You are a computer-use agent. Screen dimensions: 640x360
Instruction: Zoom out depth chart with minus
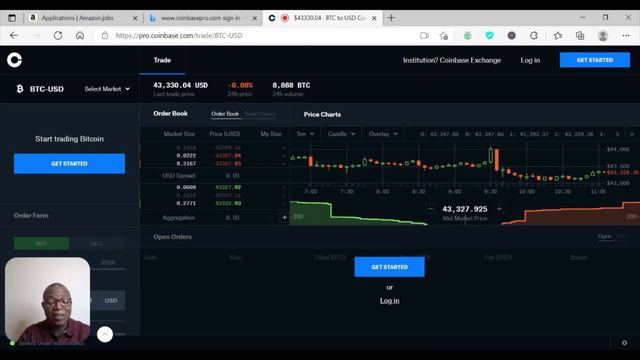tap(431, 209)
